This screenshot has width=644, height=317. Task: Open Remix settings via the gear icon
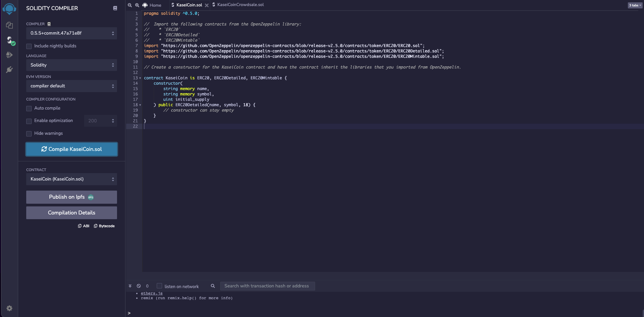[x=9, y=308]
